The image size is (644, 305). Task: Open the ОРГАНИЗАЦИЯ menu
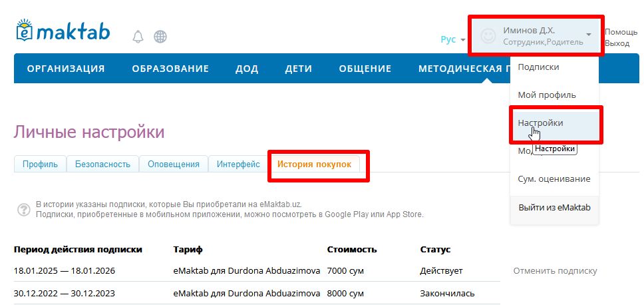click(66, 69)
